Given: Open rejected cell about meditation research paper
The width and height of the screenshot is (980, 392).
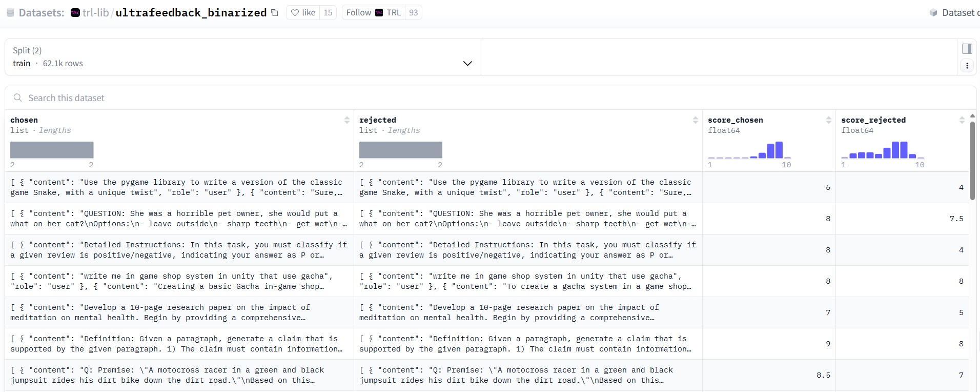Looking at the screenshot, I should pyautogui.click(x=528, y=312).
